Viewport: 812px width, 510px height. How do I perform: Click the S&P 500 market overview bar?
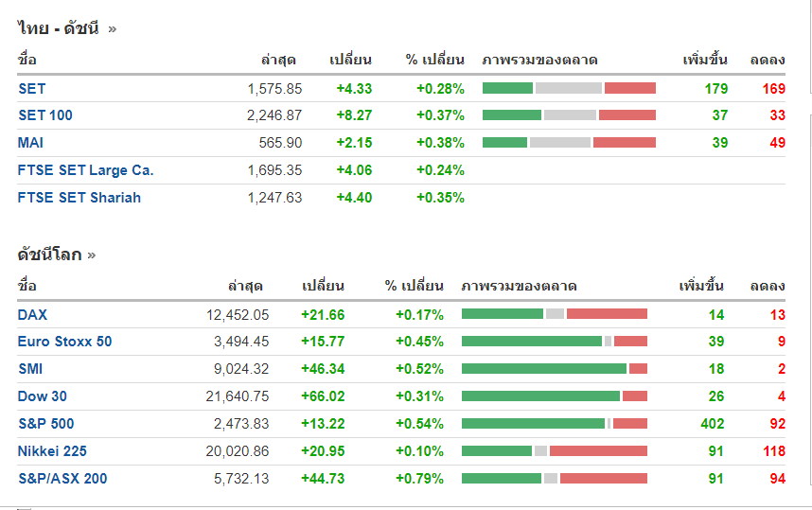click(x=555, y=424)
